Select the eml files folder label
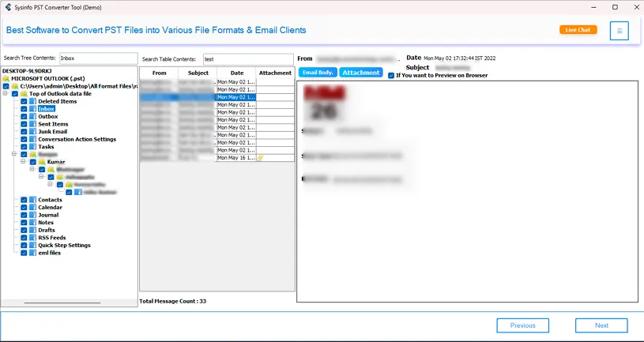The height and width of the screenshot is (342, 644). point(49,253)
